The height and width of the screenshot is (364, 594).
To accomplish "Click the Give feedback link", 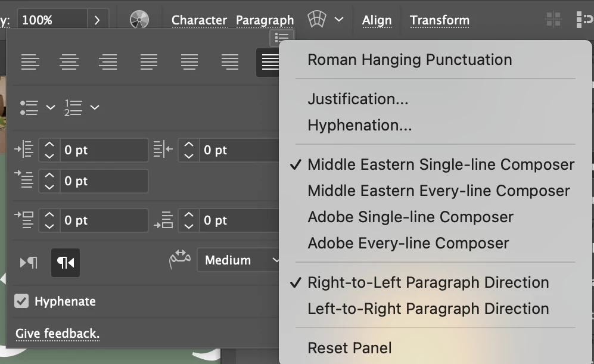I will pyautogui.click(x=57, y=334).
